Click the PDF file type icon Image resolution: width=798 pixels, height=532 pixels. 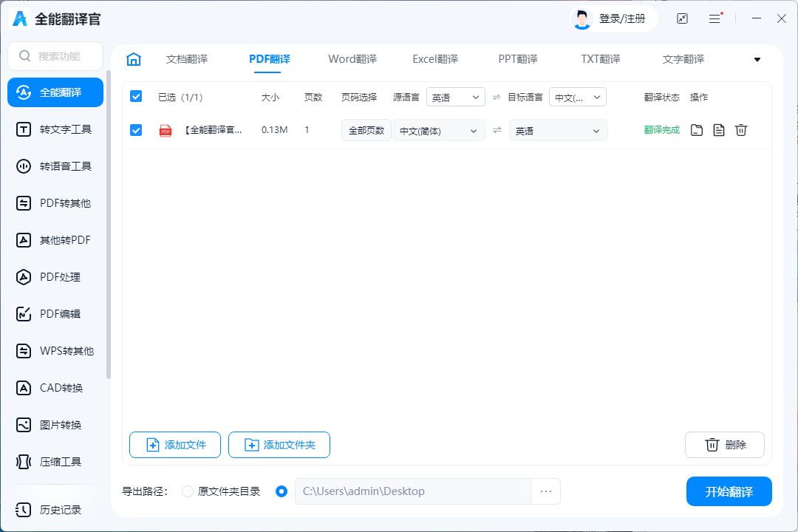tap(166, 131)
